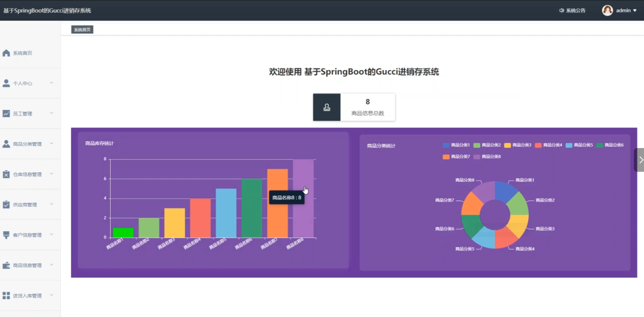Expand the 员工管理 menu chevron

[x=52, y=113]
